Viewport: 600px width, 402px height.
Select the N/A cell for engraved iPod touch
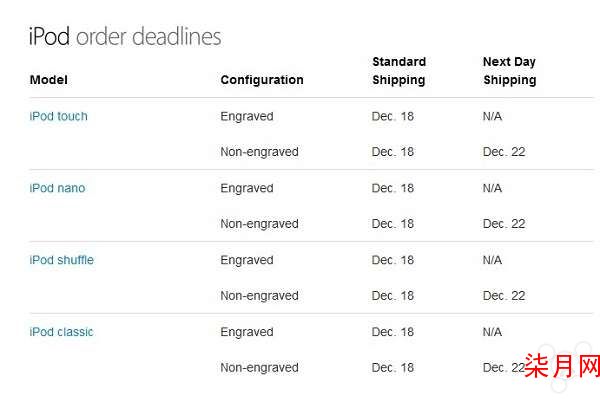tap(492, 116)
